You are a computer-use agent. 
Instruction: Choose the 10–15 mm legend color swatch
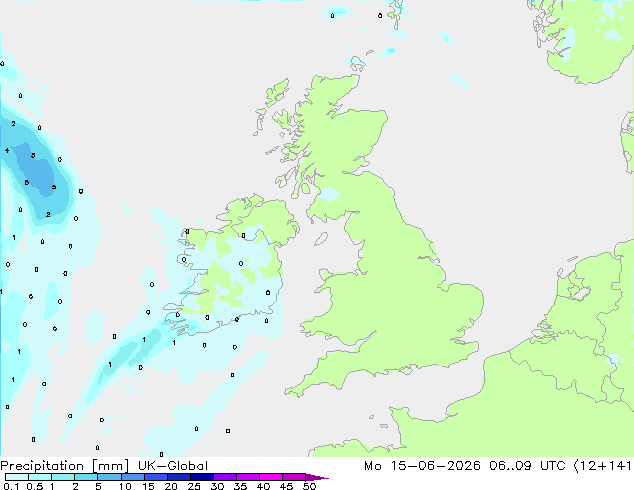pyautogui.click(x=132, y=477)
